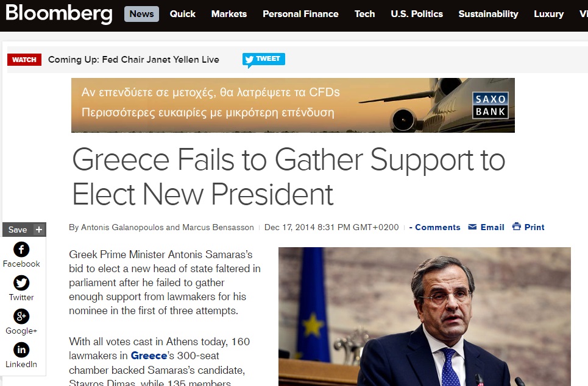Screen dimensions: 588x386
Task: Open the U.S. Politics section
Action: click(417, 14)
